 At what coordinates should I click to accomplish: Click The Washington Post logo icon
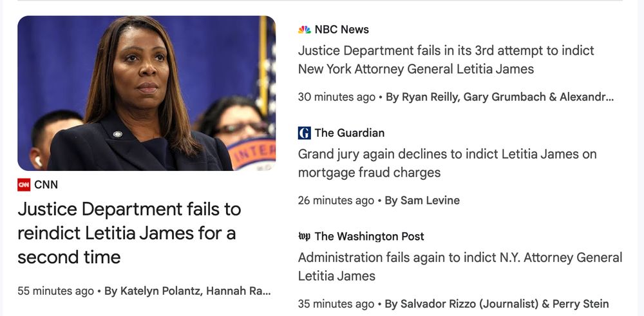coord(305,236)
